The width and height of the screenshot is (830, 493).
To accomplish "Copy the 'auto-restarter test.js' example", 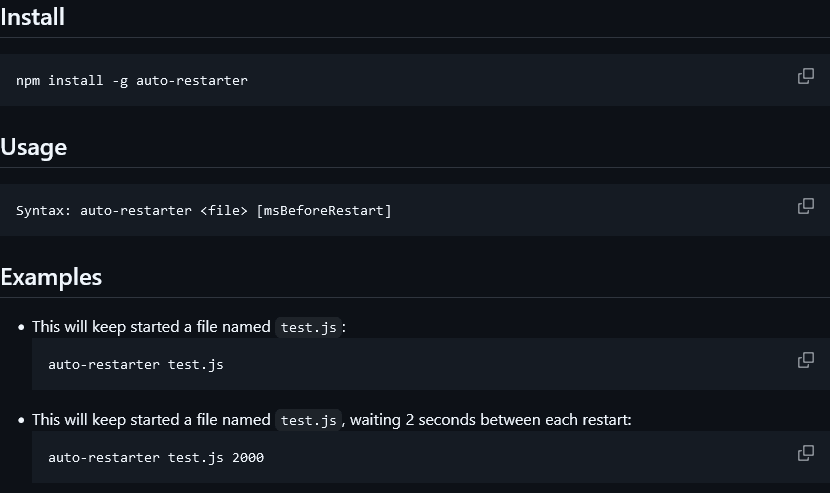I will (x=806, y=360).
